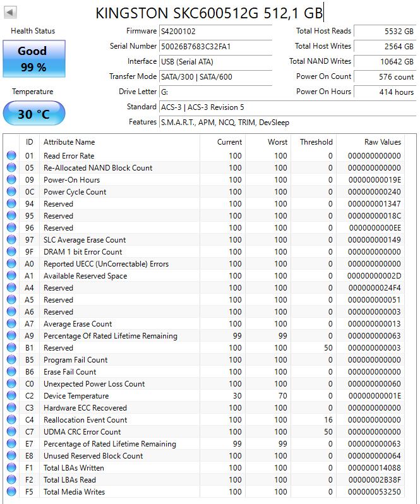The image size is (420, 504).
Task: Click the Firmware value field
Action: coord(215,31)
